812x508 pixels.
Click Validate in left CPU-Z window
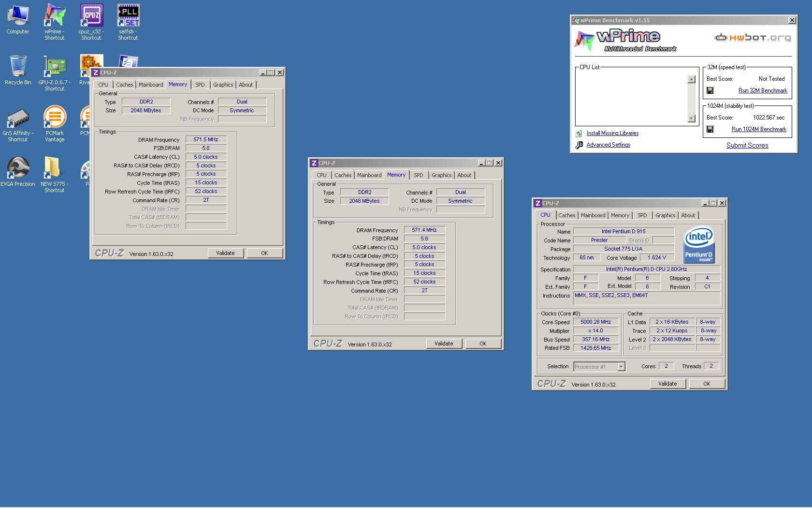[225, 253]
